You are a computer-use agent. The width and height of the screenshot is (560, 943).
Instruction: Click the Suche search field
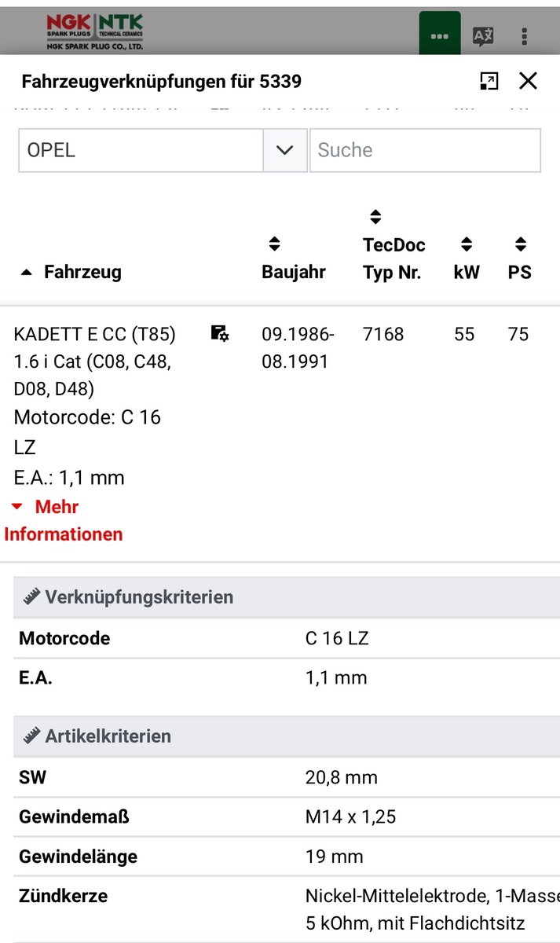click(x=425, y=150)
